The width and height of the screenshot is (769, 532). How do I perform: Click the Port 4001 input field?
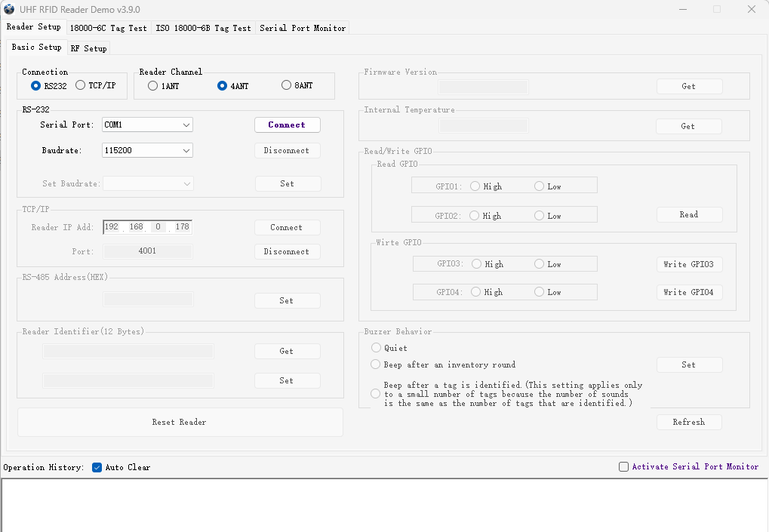[x=148, y=251]
